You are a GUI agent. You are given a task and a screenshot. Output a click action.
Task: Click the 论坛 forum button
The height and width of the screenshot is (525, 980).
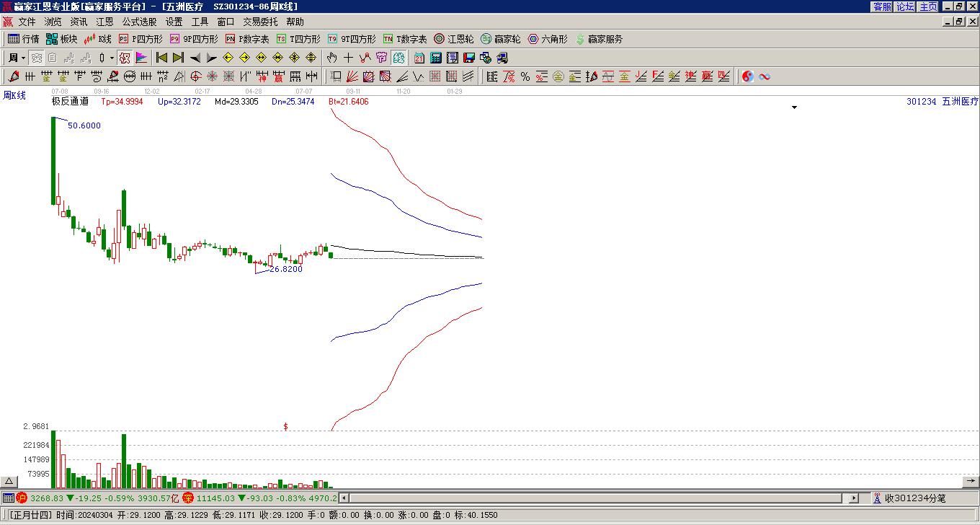[905, 6]
